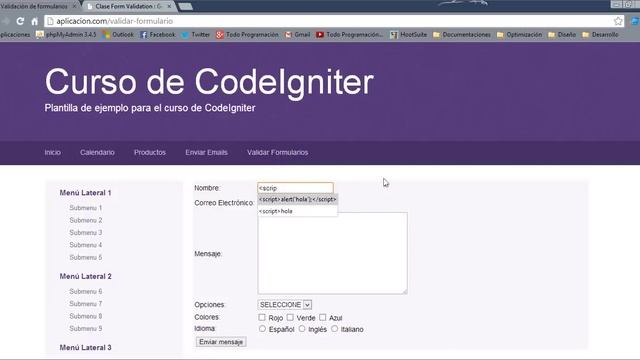Open the Optimización bookmarks folder
This screenshot has height=360, width=640.
coord(519,35)
